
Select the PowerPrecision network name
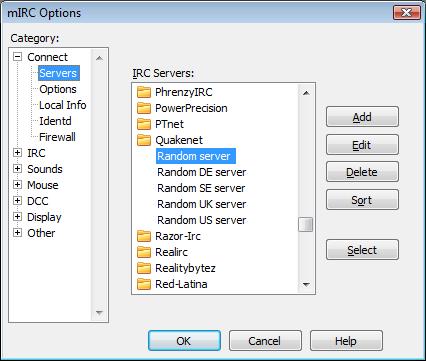(191, 108)
